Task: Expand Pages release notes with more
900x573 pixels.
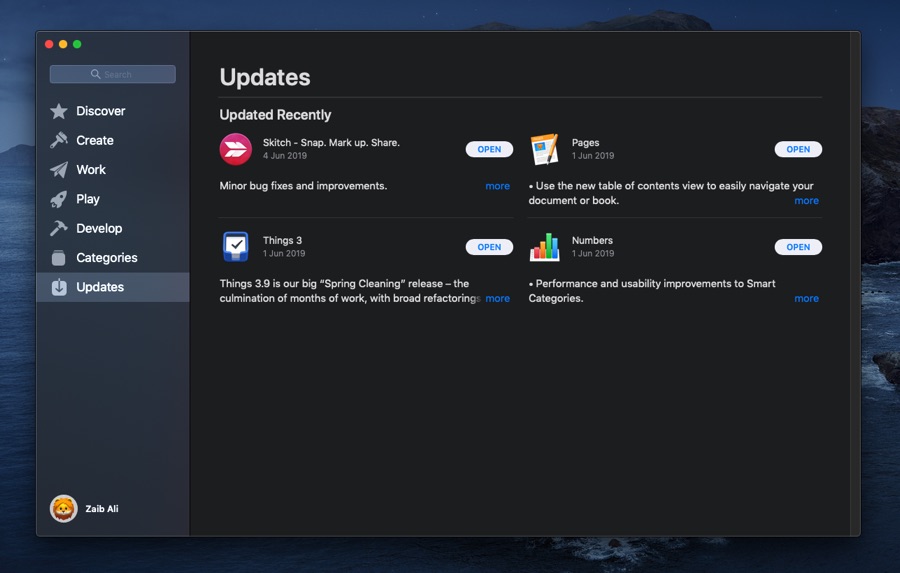Action: coord(806,200)
